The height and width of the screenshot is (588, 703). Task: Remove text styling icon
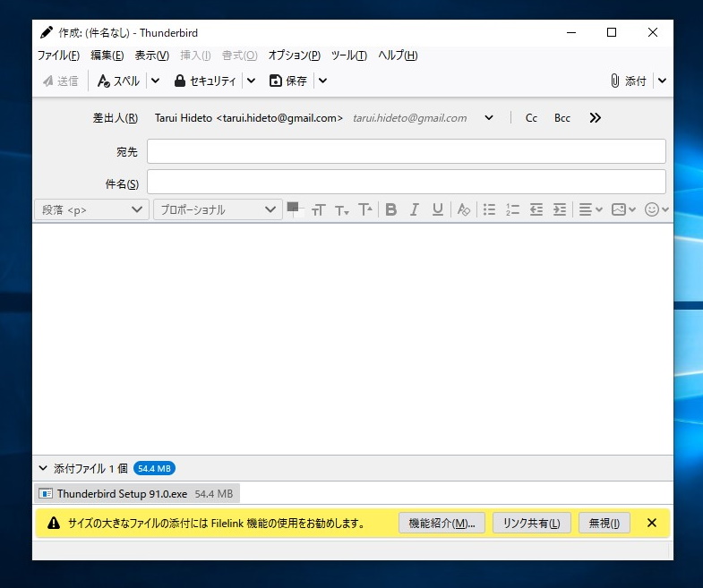click(463, 209)
